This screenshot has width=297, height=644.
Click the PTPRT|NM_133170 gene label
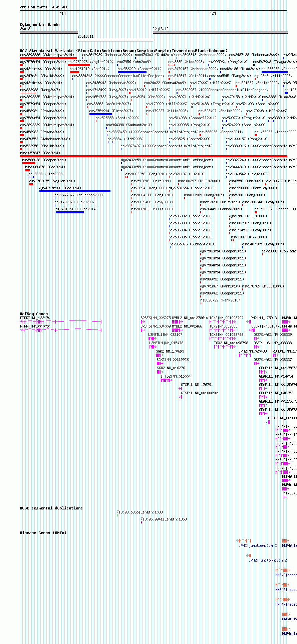[x=35, y=318]
